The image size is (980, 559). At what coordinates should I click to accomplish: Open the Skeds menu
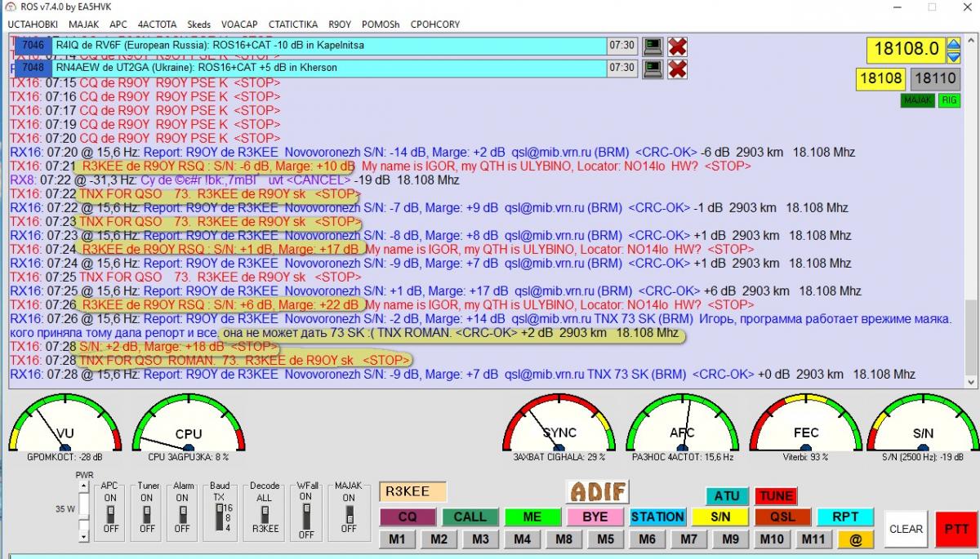click(x=198, y=24)
